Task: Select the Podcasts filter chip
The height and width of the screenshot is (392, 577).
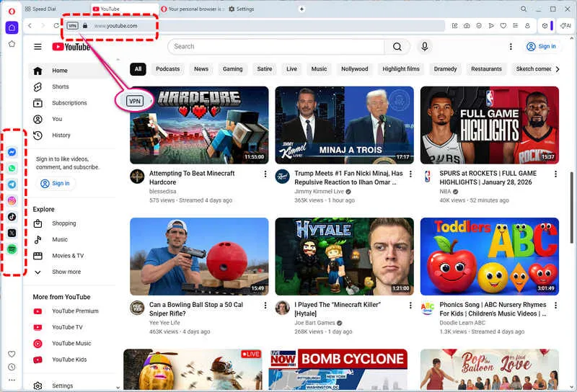Action: tap(168, 68)
